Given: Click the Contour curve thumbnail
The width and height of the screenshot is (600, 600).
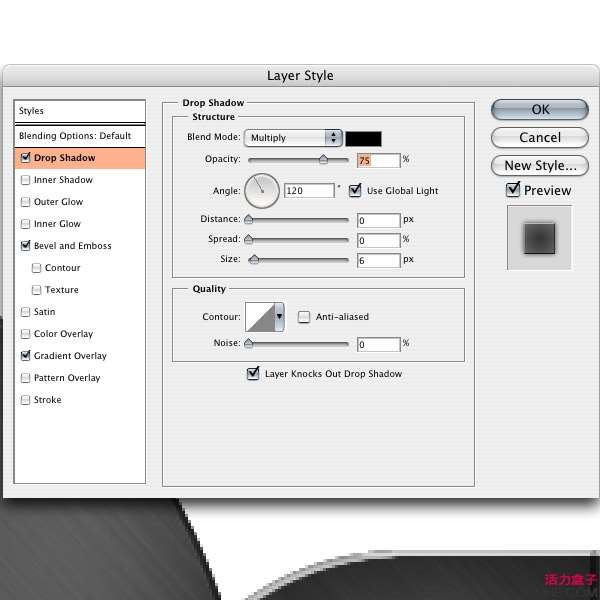Looking at the screenshot, I should click(x=260, y=317).
